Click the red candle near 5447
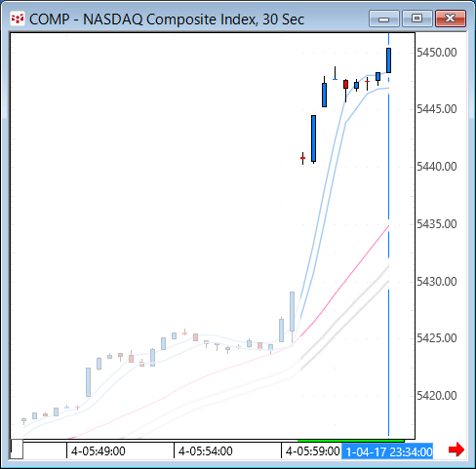476x469 pixels. 345,84
